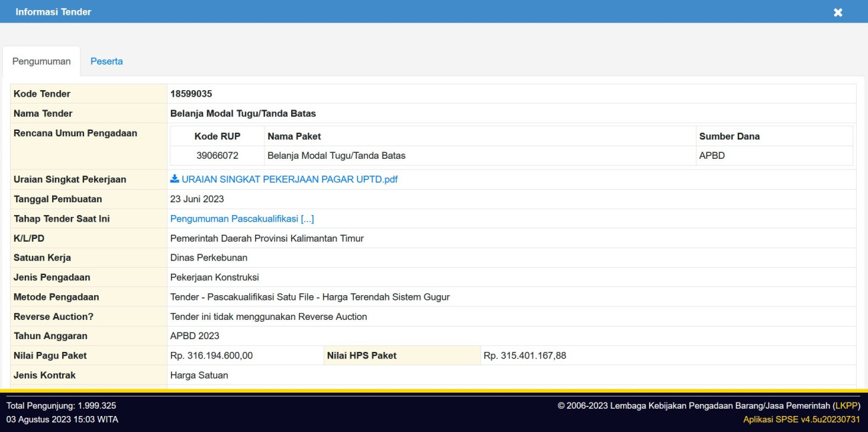Click the Nama Paket column header
Viewport: 868px width, 432px height.
(x=294, y=136)
